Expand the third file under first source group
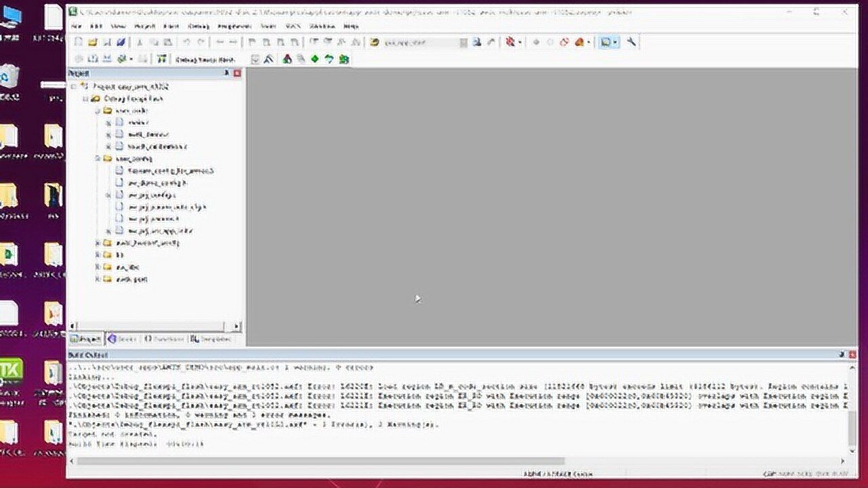868x488 pixels. point(108,146)
